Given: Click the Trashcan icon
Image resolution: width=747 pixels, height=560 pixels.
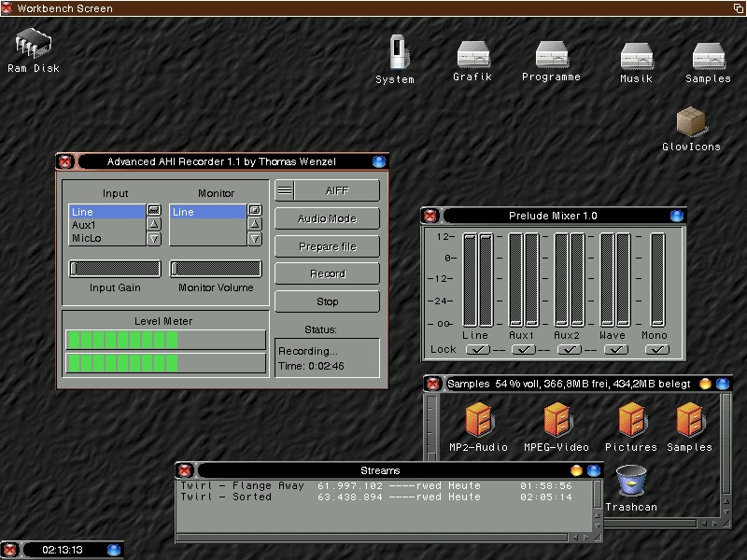Looking at the screenshot, I should pos(632,483).
